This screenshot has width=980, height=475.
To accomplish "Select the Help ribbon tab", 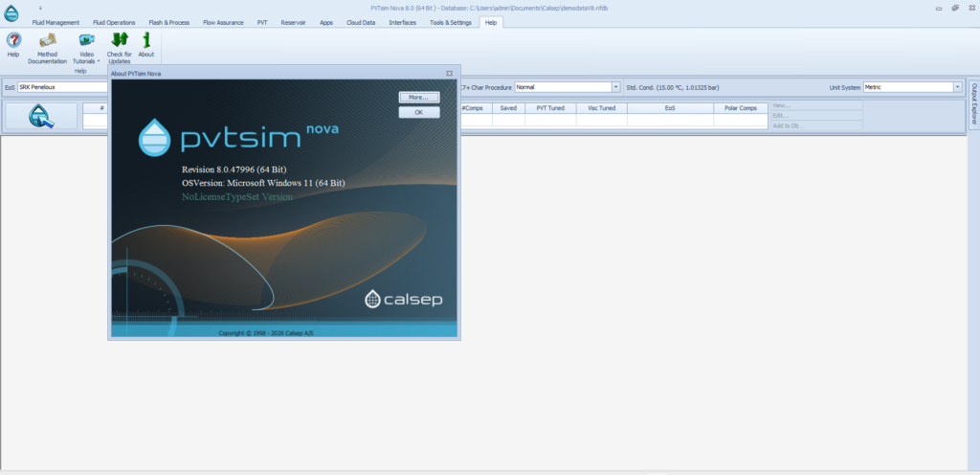I will pos(491,22).
